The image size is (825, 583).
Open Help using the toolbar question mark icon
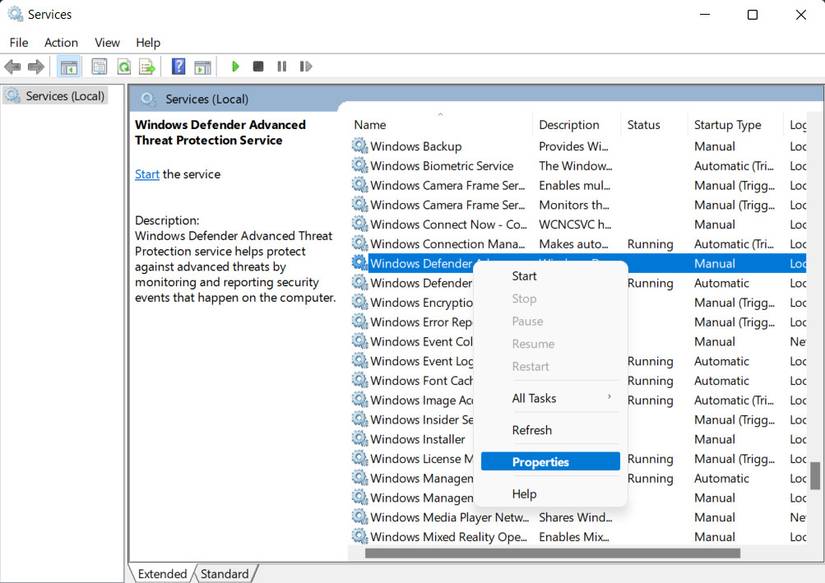pos(177,66)
